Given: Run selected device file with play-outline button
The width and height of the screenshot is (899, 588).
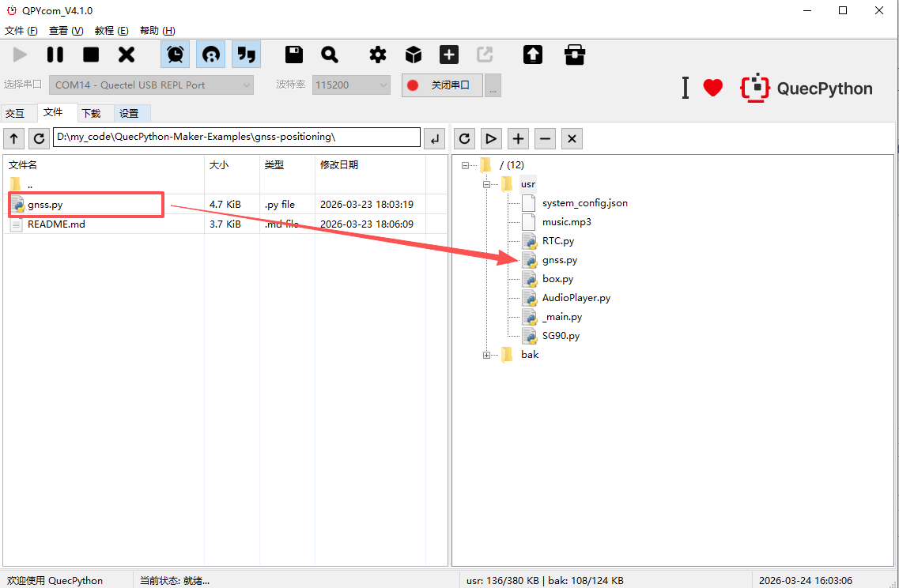Looking at the screenshot, I should coord(491,139).
